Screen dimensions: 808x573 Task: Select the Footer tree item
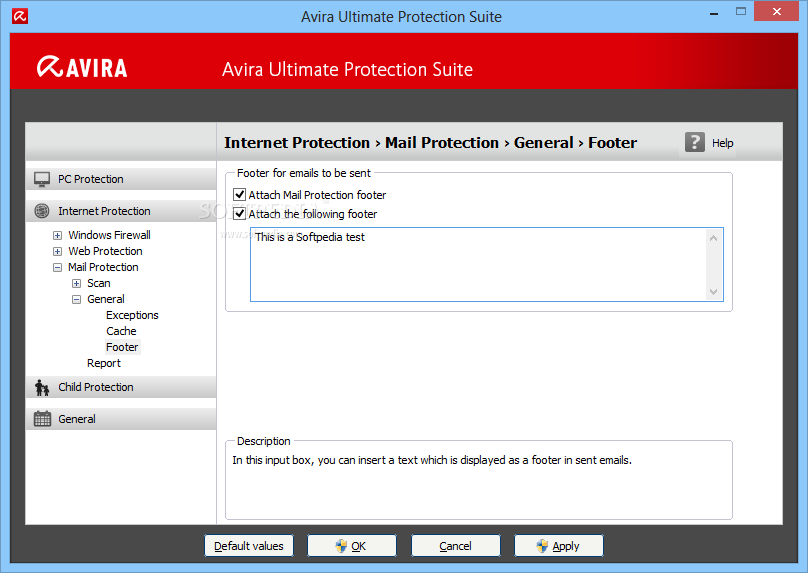[x=122, y=347]
